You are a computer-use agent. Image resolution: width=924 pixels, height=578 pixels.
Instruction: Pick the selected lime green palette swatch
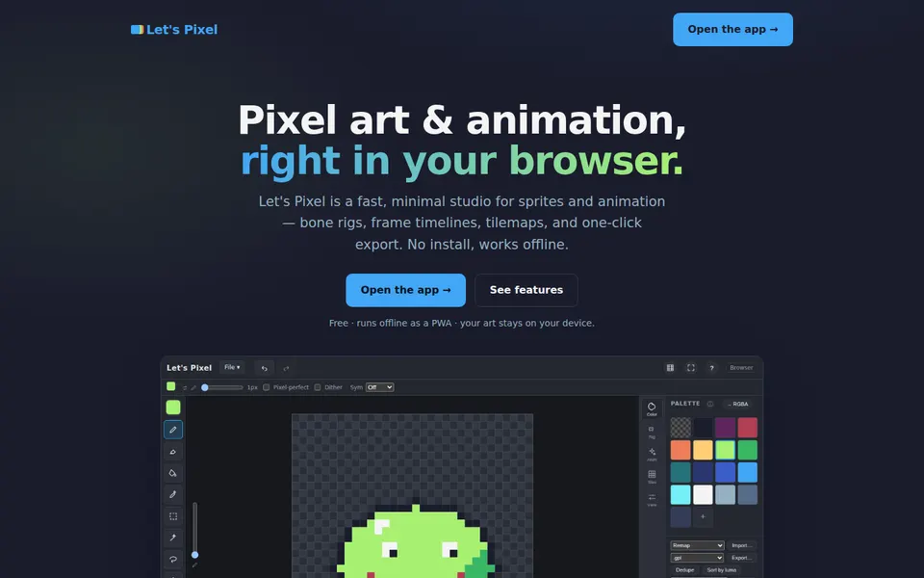725,450
